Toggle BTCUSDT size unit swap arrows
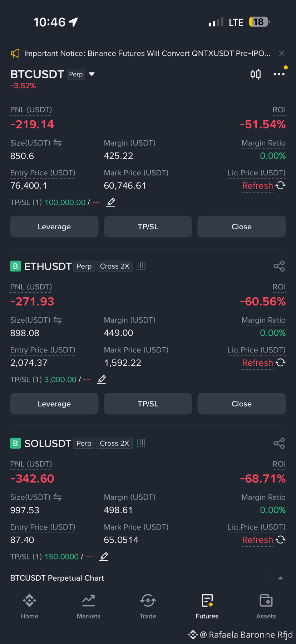This screenshot has width=296, height=644. [58, 143]
